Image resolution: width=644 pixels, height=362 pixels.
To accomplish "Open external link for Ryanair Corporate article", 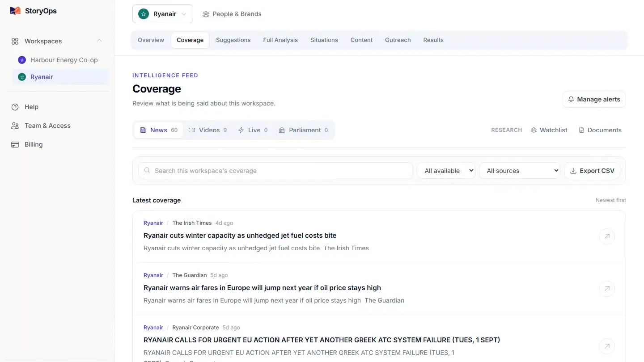I will coord(607,346).
